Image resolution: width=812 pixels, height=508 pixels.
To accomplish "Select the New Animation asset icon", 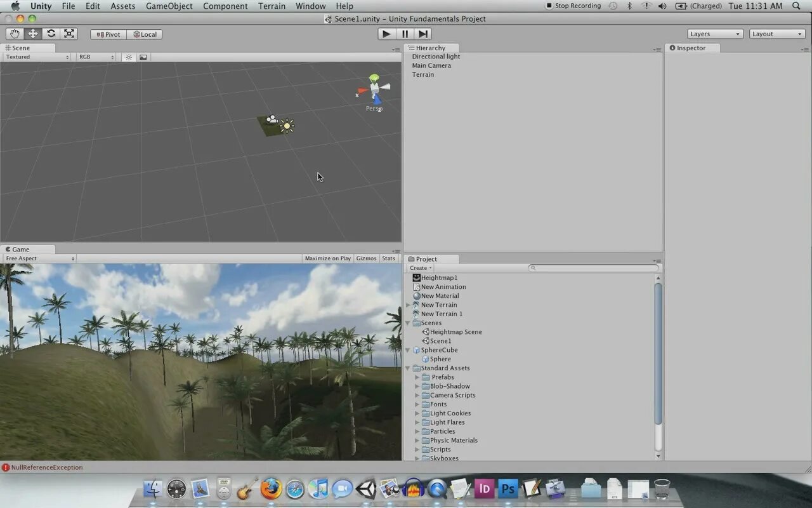I will 417,286.
